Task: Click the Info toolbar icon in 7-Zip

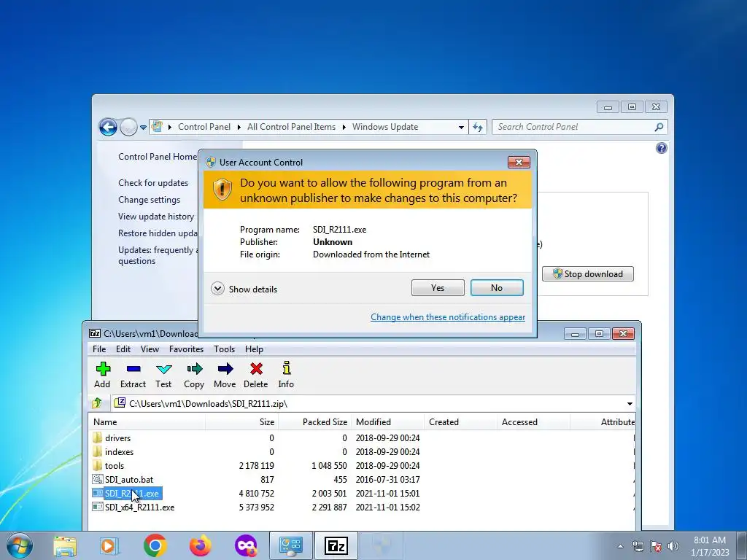Action: click(286, 376)
